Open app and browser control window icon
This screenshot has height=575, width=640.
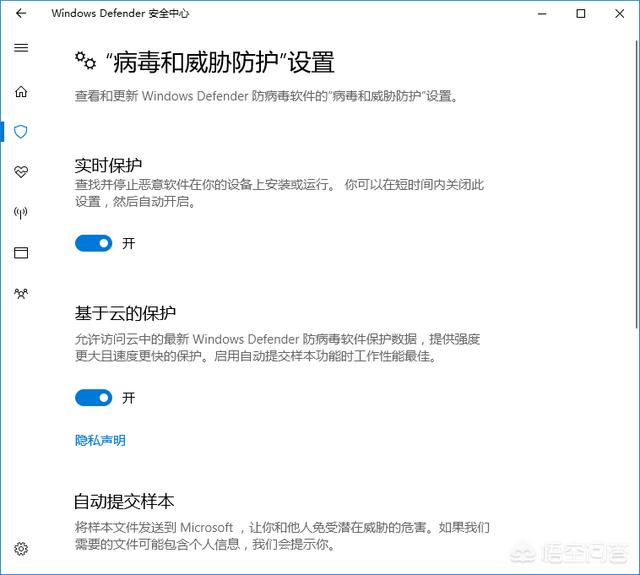click(21, 253)
